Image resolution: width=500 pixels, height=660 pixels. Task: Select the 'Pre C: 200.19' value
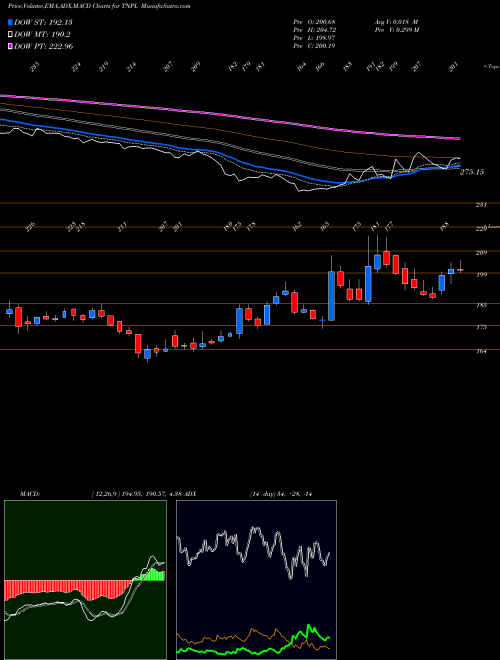tap(314, 46)
